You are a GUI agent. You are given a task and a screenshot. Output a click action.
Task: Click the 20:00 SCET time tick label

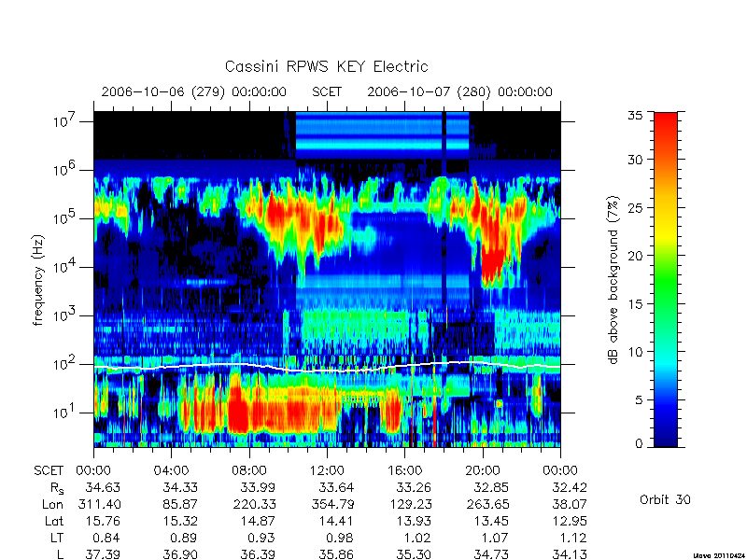[483, 470]
